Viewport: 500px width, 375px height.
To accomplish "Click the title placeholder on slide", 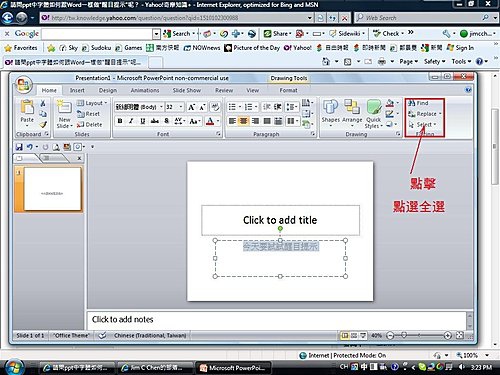I will (x=280, y=220).
